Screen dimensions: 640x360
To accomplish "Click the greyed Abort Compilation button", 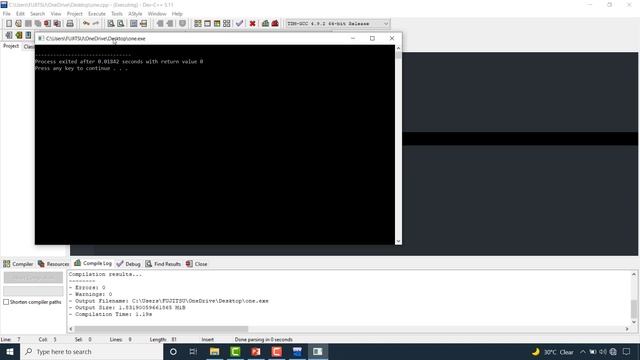I will [x=33, y=278].
